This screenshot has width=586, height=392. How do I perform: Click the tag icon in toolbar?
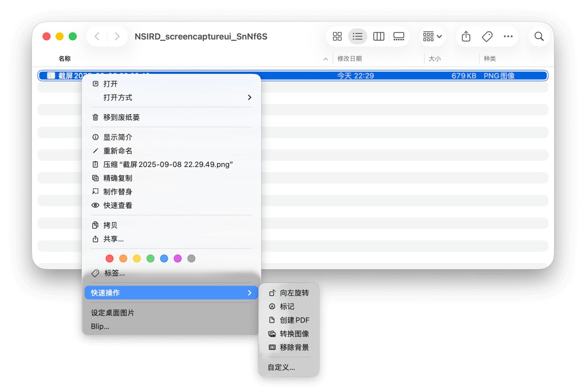(487, 36)
